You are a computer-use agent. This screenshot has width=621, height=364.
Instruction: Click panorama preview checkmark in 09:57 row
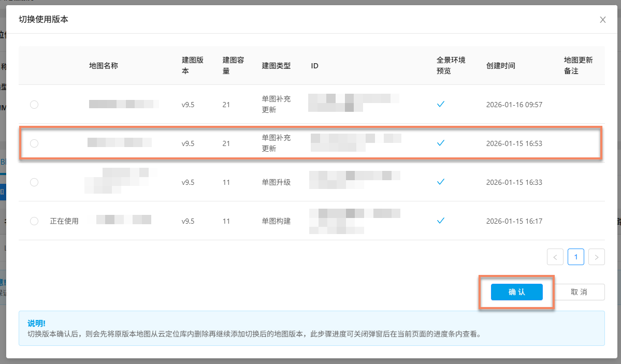pos(441,105)
